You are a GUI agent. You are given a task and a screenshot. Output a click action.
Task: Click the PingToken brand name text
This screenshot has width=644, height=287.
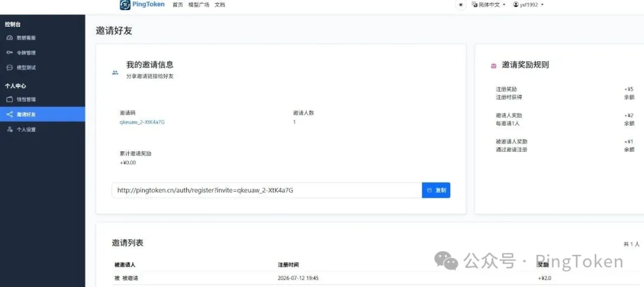(149, 5)
